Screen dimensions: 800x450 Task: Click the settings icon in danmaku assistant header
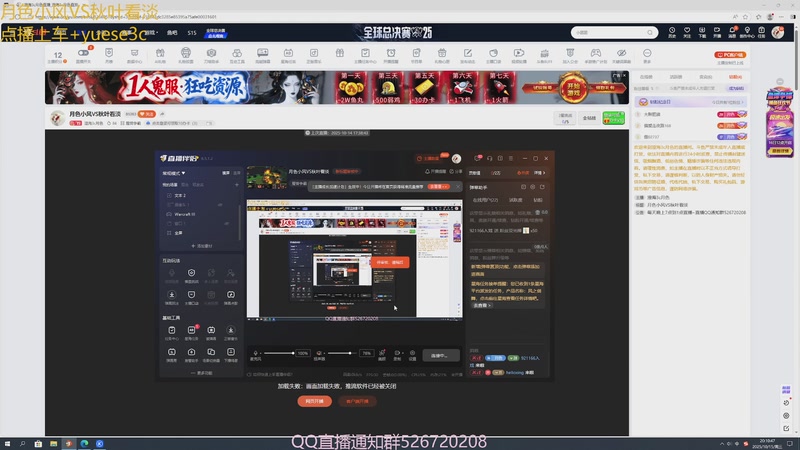533,187
